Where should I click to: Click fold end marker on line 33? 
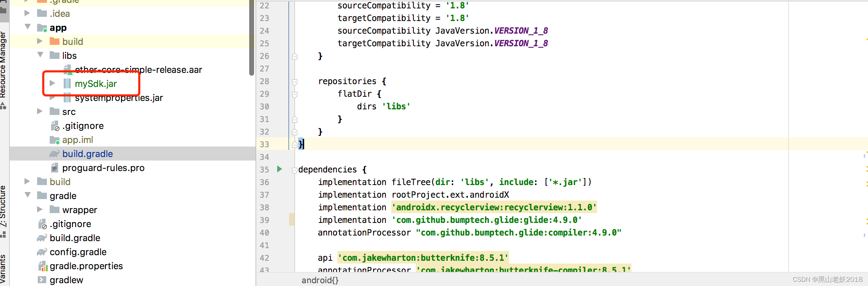tap(295, 144)
